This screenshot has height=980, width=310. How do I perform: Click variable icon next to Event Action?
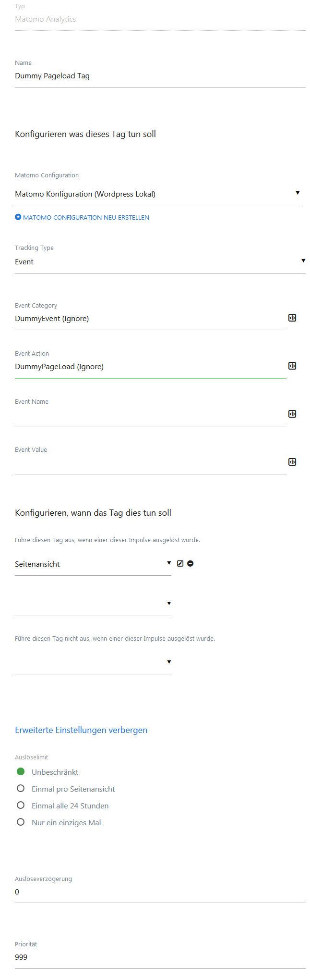[x=292, y=366]
